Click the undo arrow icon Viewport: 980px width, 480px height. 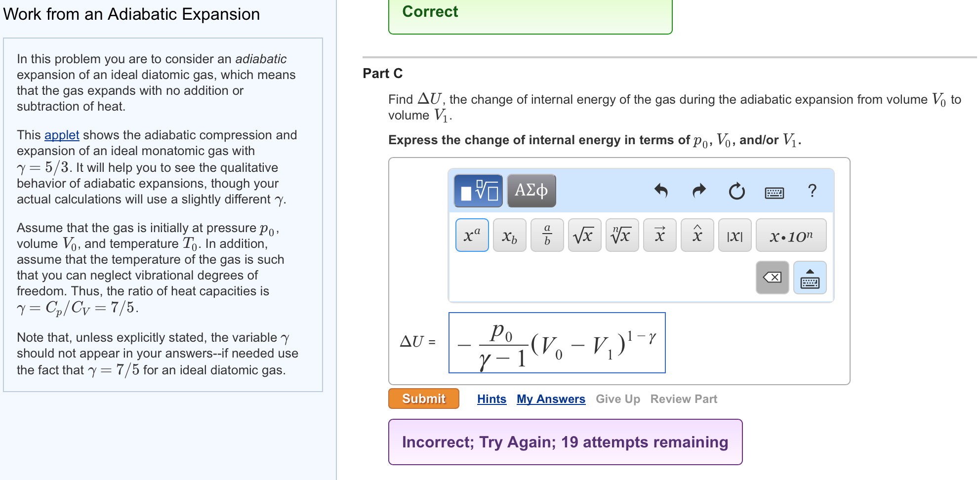point(661,191)
